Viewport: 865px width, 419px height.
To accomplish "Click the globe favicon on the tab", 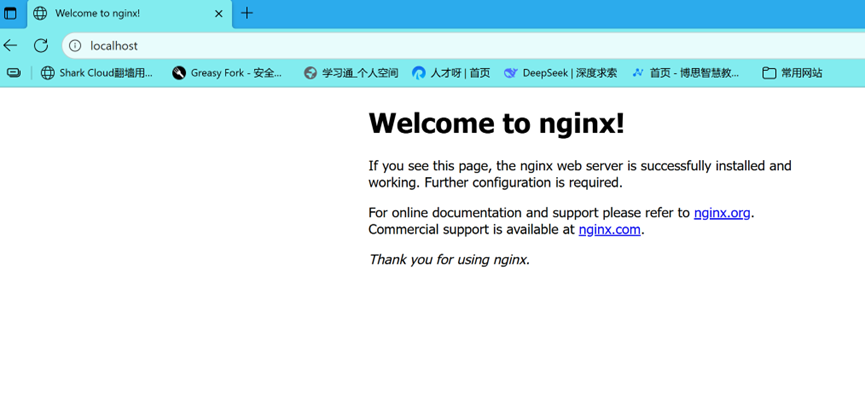I will [x=40, y=13].
